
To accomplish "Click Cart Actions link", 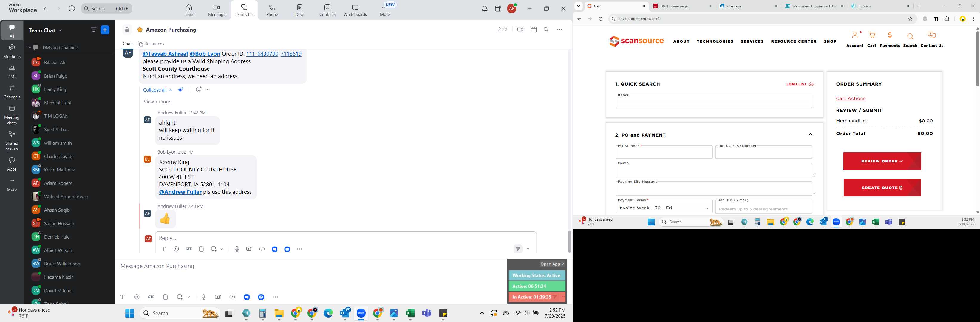I will (x=851, y=98).
